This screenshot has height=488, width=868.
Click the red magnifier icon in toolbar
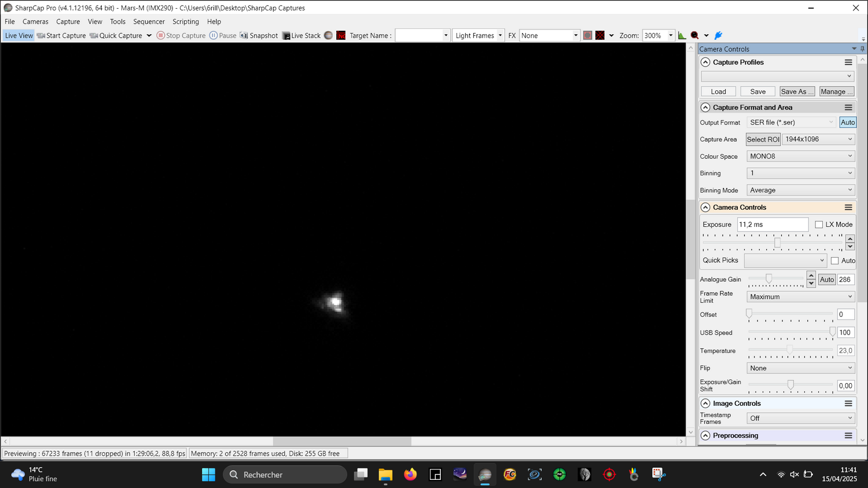[x=694, y=35]
